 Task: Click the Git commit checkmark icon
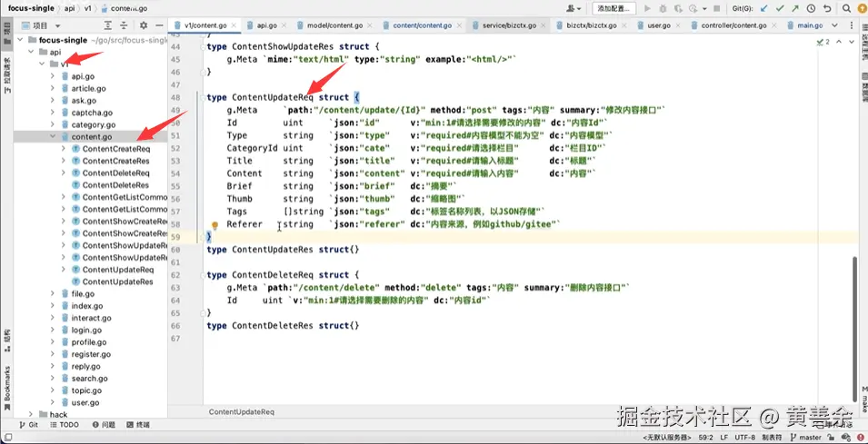tap(780, 9)
